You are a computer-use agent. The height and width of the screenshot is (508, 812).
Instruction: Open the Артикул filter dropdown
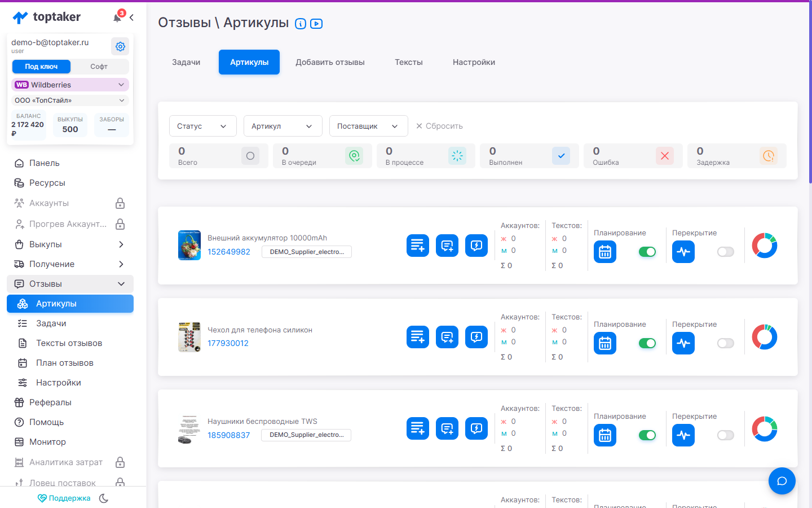[x=283, y=126]
